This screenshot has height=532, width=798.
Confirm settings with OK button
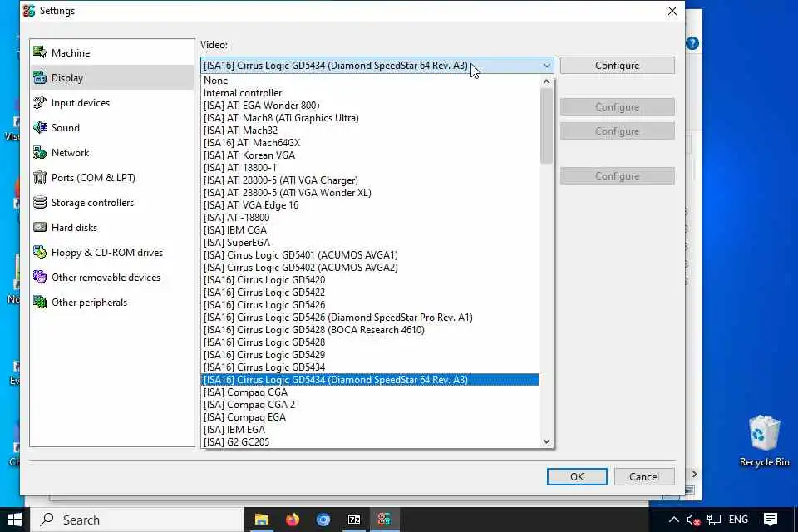(577, 476)
